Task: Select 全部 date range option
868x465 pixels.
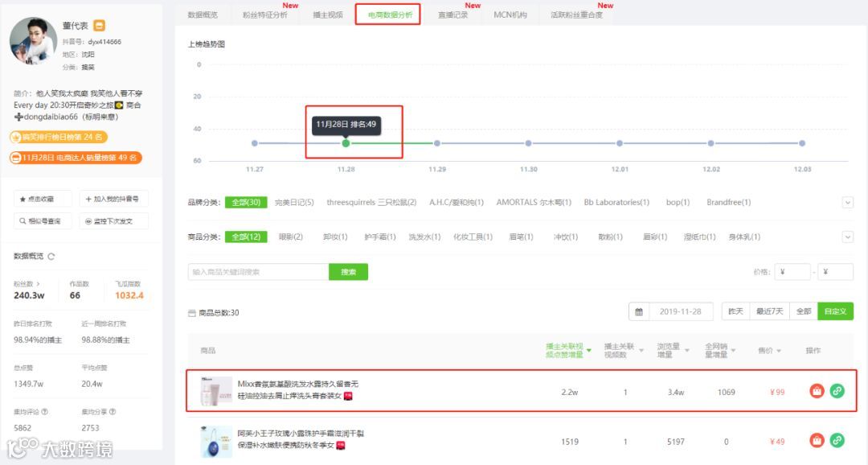Action: (x=803, y=311)
